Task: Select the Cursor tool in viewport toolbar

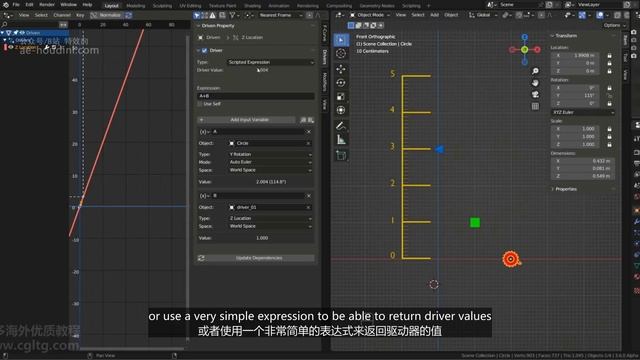Action: (341, 53)
